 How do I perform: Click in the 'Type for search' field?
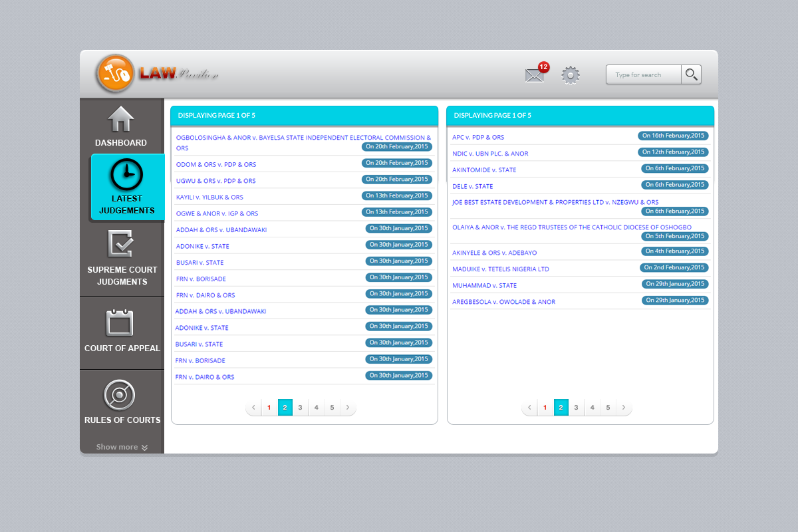pyautogui.click(x=643, y=74)
